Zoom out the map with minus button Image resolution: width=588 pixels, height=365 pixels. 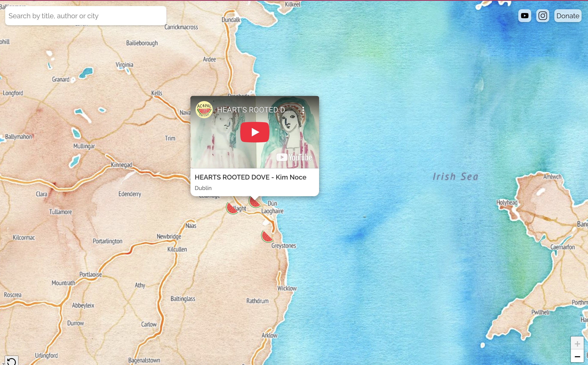[577, 357]
